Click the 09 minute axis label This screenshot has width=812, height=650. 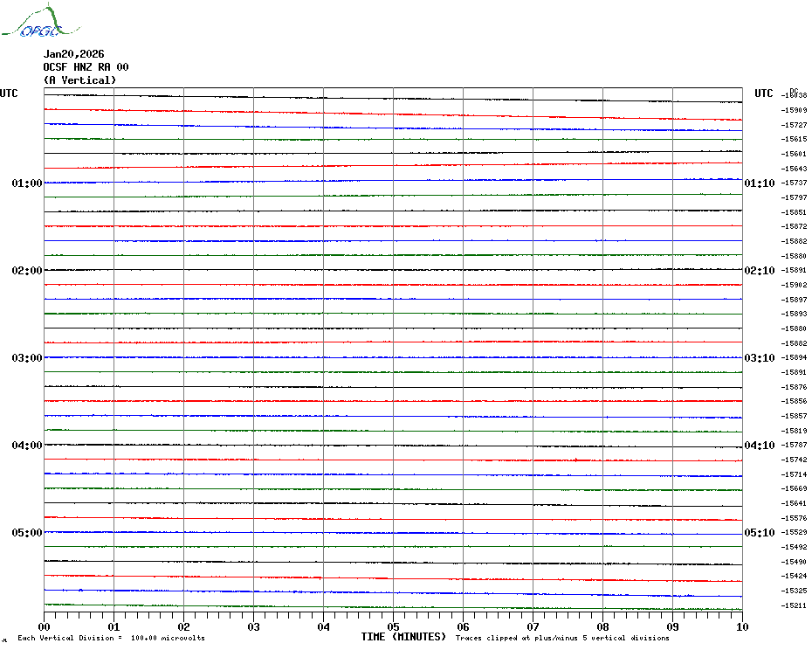click(672, 627)
